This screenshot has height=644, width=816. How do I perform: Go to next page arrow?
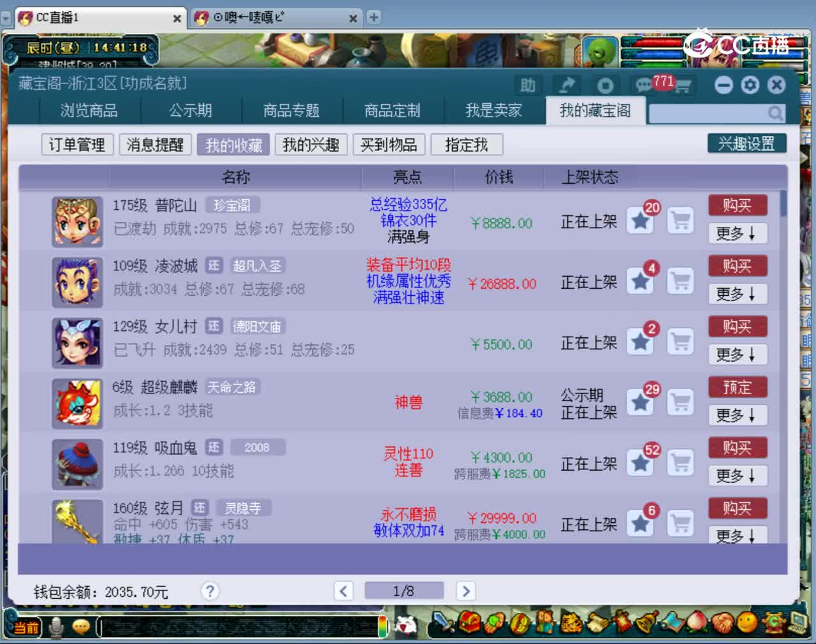click(x=466, y=591)
